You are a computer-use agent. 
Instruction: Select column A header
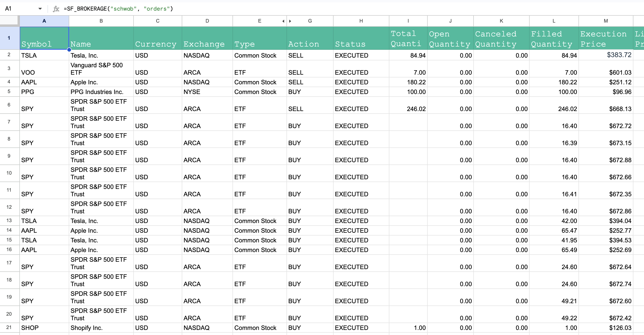[44, 21]
